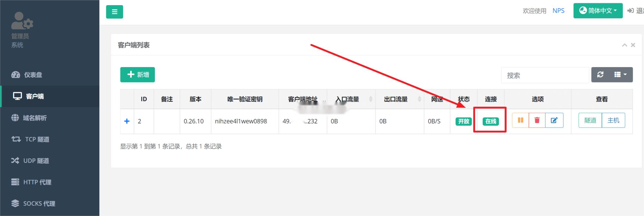
Task: Click the logout icon at top right
Action: tap(630, 11)
